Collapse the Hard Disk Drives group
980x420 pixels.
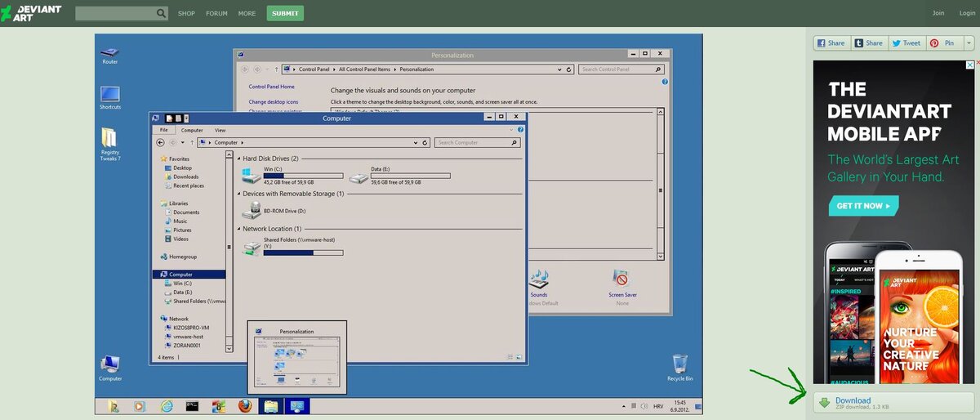238,159
